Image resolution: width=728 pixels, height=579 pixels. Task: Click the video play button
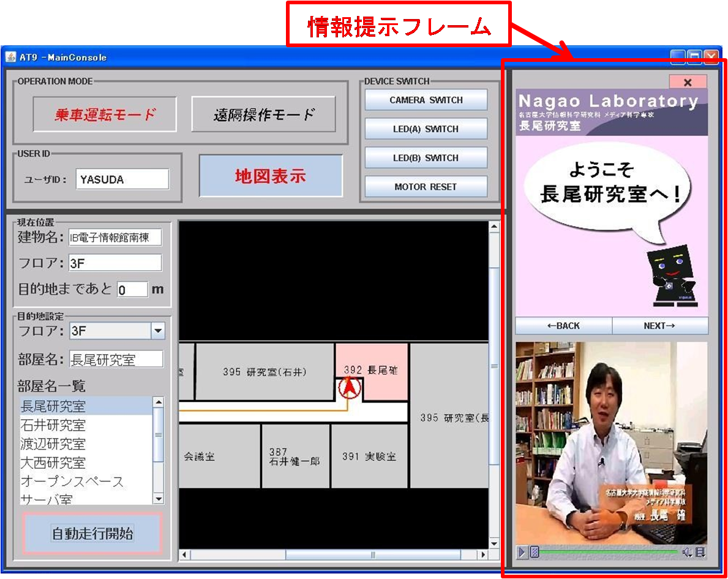pos(522,553)
